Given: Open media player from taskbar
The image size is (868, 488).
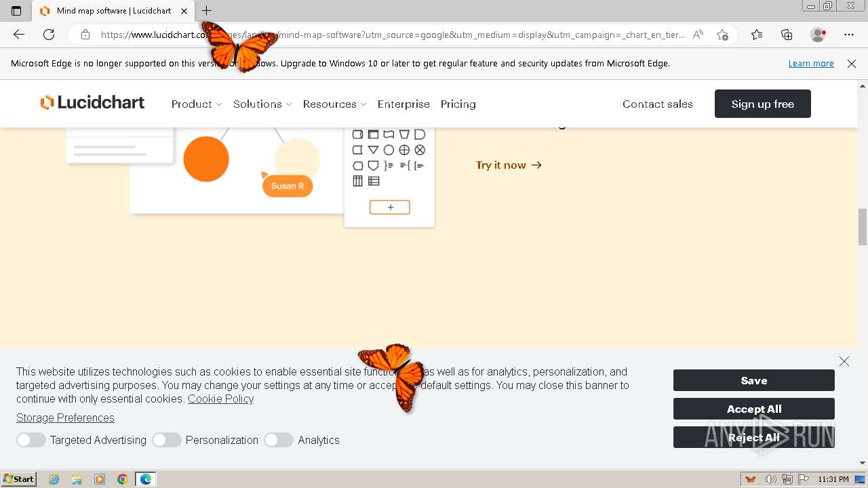Looking at the screenshot, I should pos(100,479).
